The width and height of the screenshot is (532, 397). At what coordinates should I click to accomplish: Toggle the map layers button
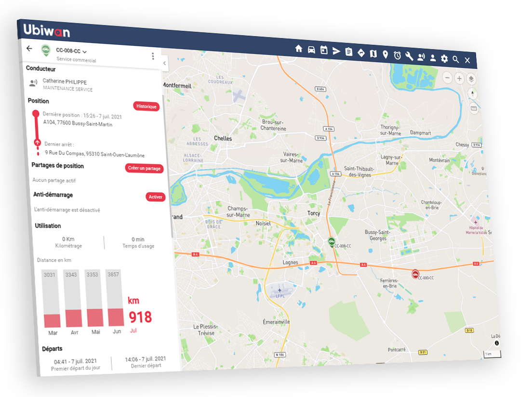pos(471,79)
